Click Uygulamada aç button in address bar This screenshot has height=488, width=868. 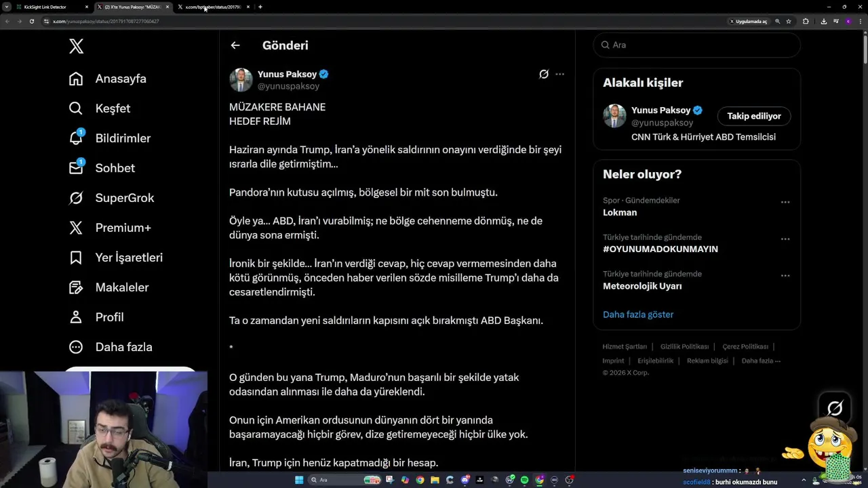[x=749, y=21]
